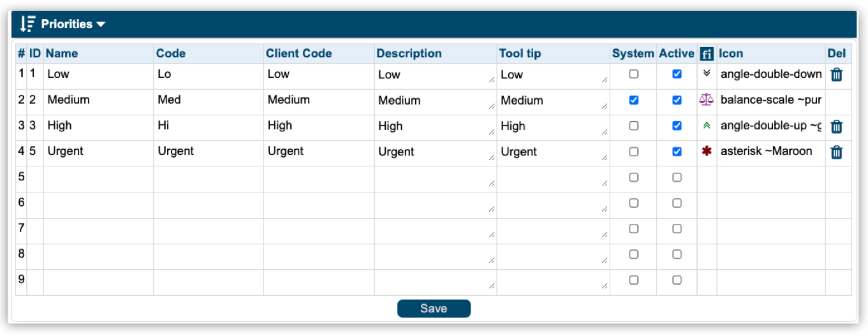868x336 pixels.
Task: Click the angle-double-down icon for Low
Action: [706, 73]
